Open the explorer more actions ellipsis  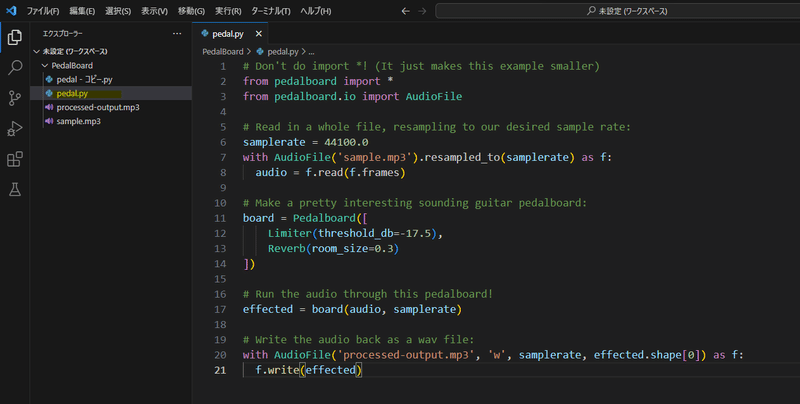click(177, 34)
